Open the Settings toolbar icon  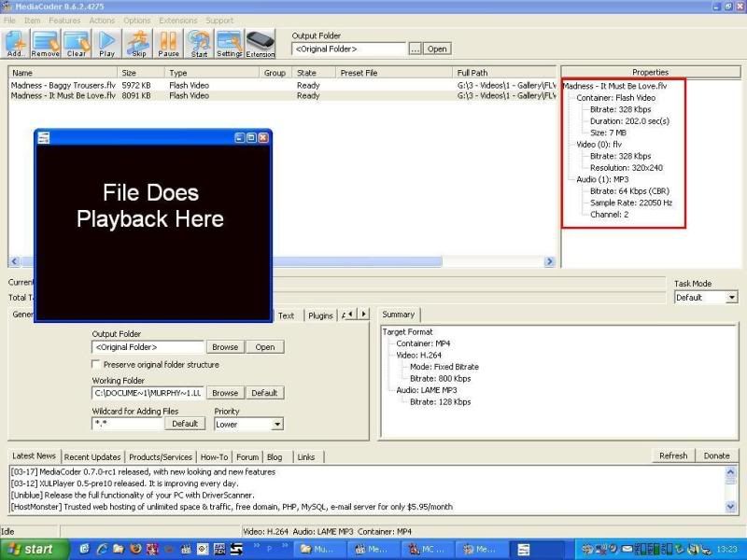tap(230, 43)
